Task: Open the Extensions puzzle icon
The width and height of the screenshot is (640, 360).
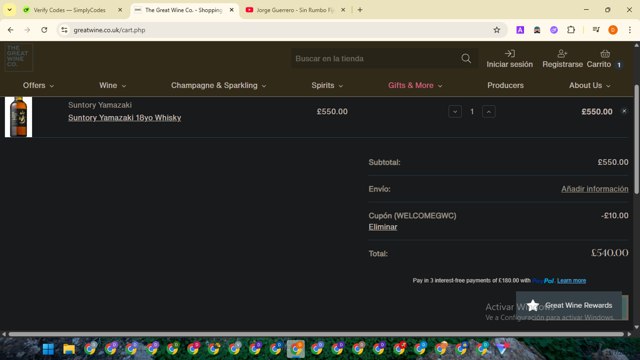Action: tap(571, 30)
